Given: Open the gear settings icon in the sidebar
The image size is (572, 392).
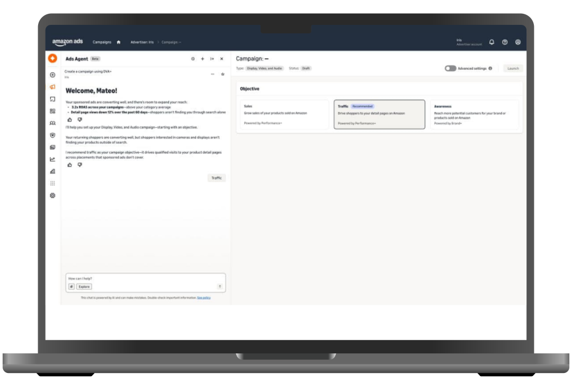Looking at the screenshot, I should click(x=52, y=196).
